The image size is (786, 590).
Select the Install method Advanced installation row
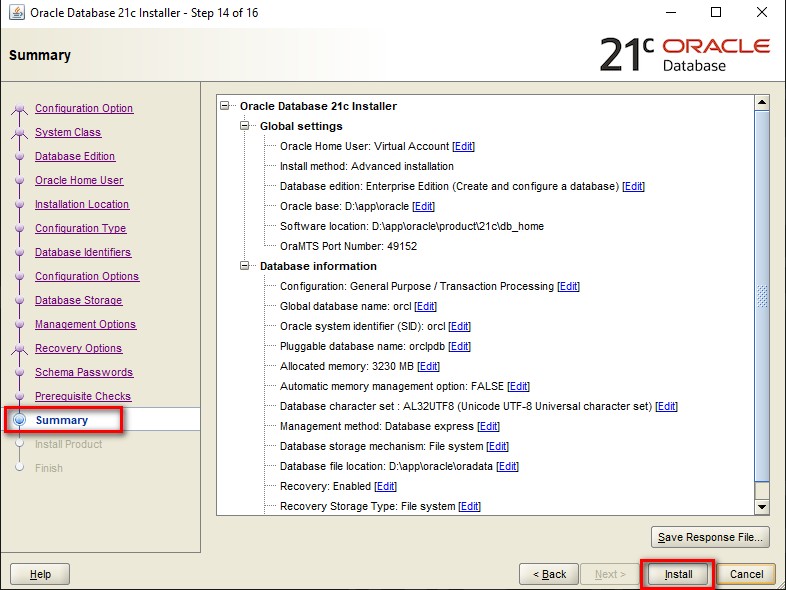366,166
